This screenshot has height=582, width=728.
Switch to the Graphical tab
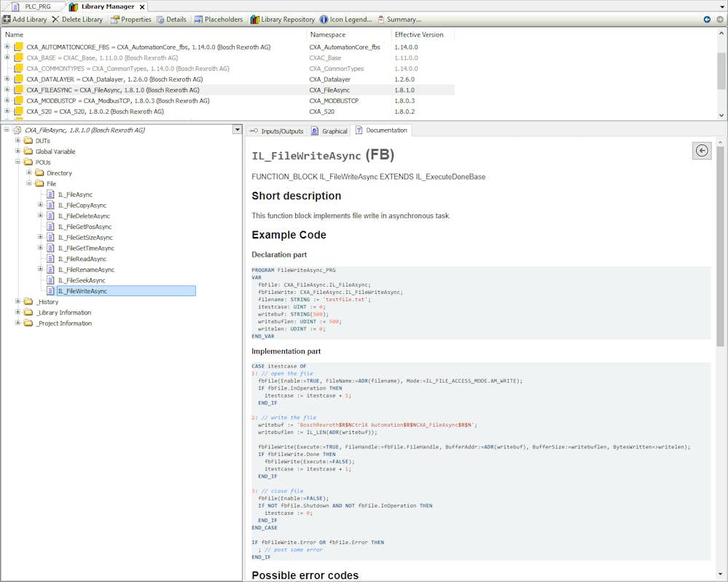point(329,131)
